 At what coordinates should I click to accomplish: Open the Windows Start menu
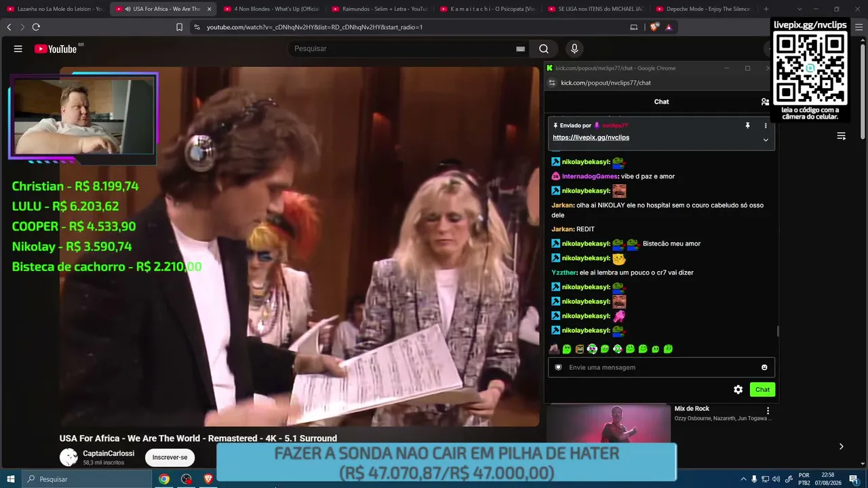coord(11,479)
